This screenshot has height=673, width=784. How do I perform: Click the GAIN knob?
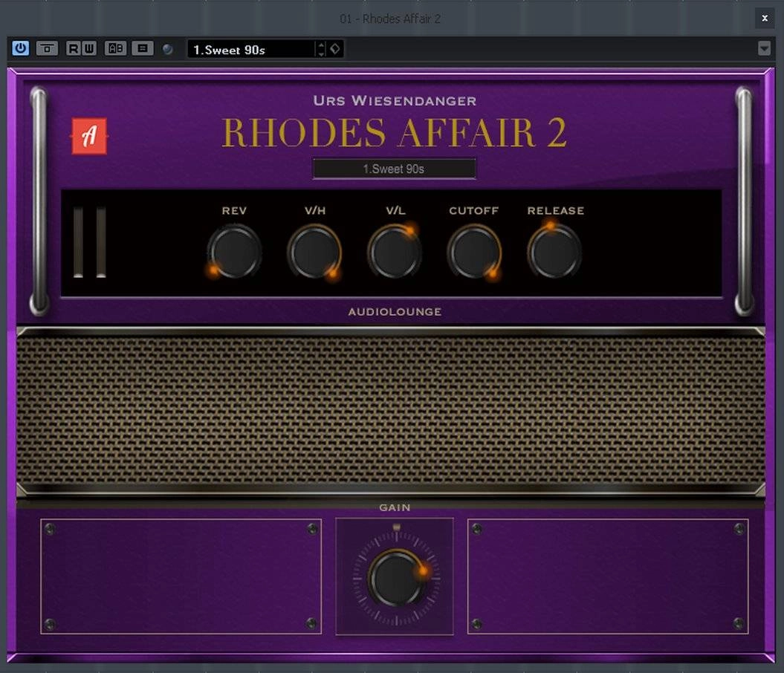click(x=396, y=578)
